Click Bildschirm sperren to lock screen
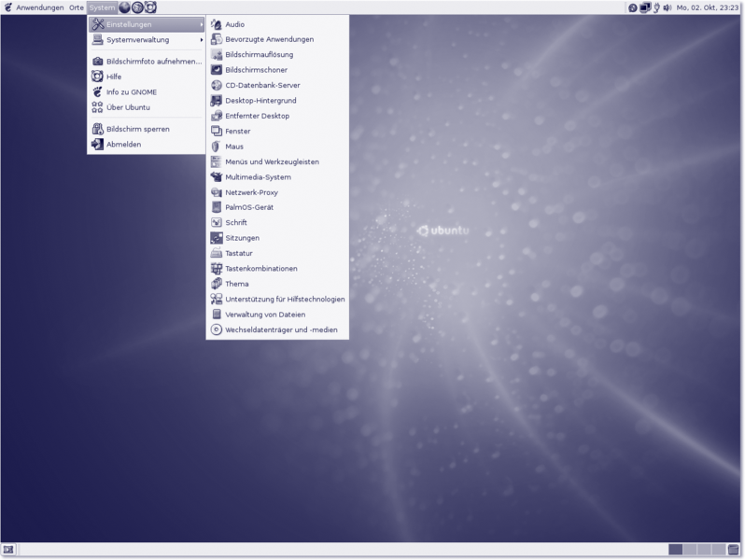Viewport: 745px width, 560px height. [137, 130]
